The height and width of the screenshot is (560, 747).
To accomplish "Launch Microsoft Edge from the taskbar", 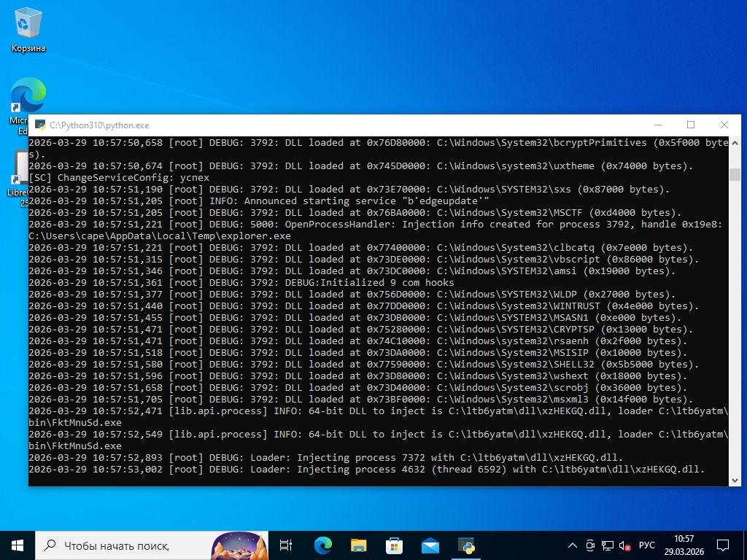I will click(322, 545).
